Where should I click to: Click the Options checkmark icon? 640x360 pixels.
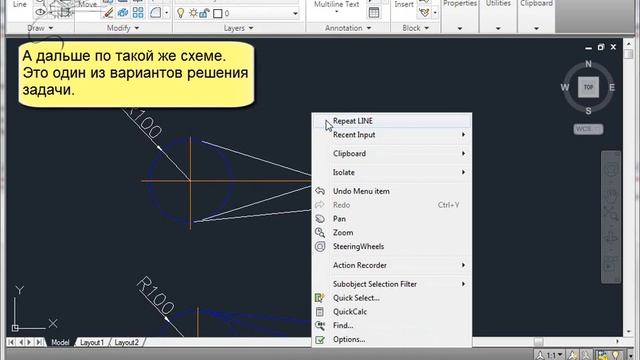[x=320, y=340]
